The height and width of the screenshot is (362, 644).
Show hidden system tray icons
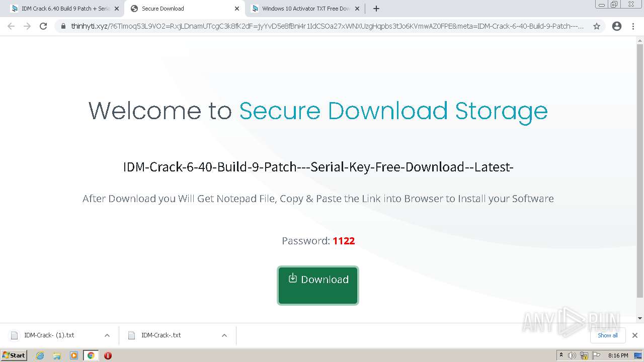pyautogui.click(x=561, y=355)
